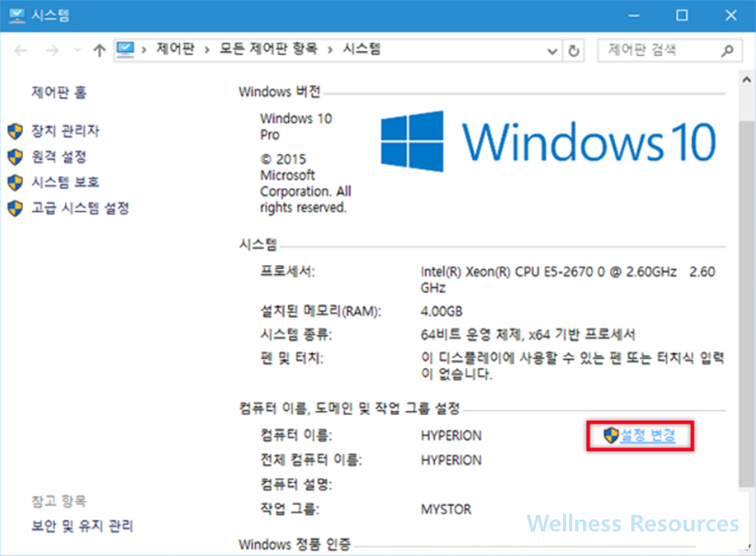Close the 시스템 window
Image resolution: width=756 pixels, height=556 pixels.
(x=731, y=15)
